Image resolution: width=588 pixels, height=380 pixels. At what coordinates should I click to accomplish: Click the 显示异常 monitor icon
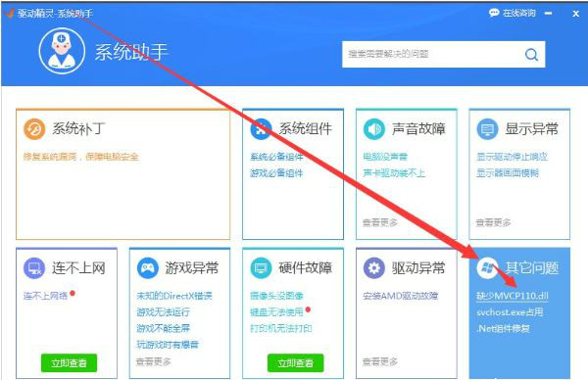pyautogui.click(x=487, y=129)
